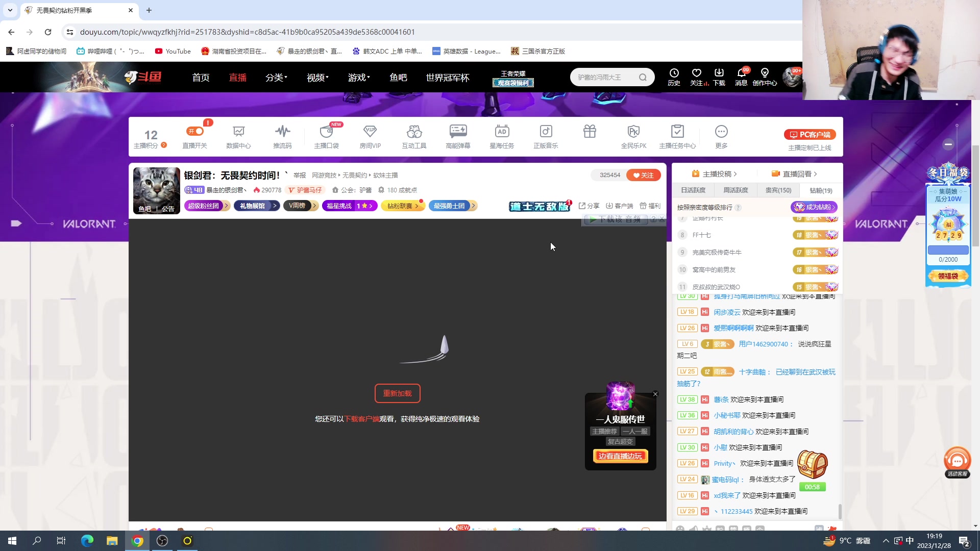Select the 贵宾(150) tab
Viewport: 980px width, 551px height.
(x=778, y=190)
